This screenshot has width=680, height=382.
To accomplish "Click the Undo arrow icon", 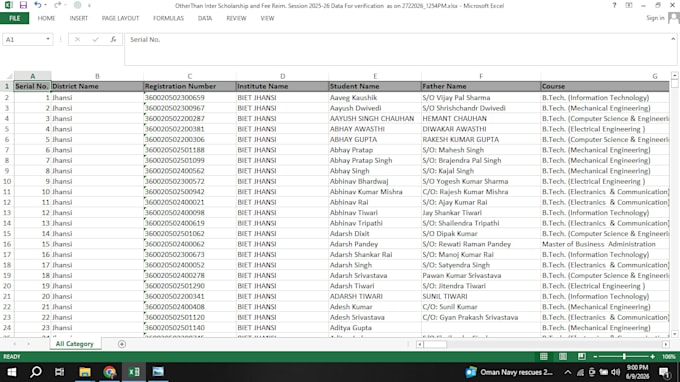I will coord(38,5).
